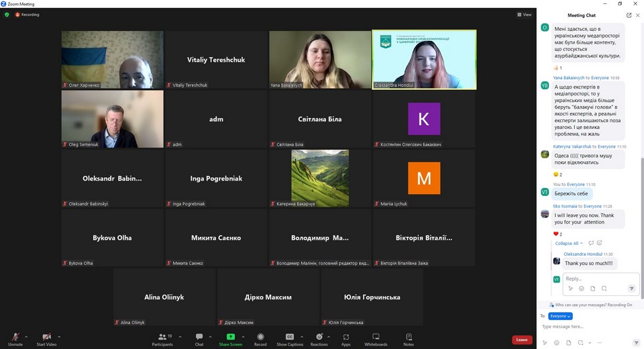644x349 pixels.
Task: Pop out the Meeting Chat window
Action: pos(629,15)
